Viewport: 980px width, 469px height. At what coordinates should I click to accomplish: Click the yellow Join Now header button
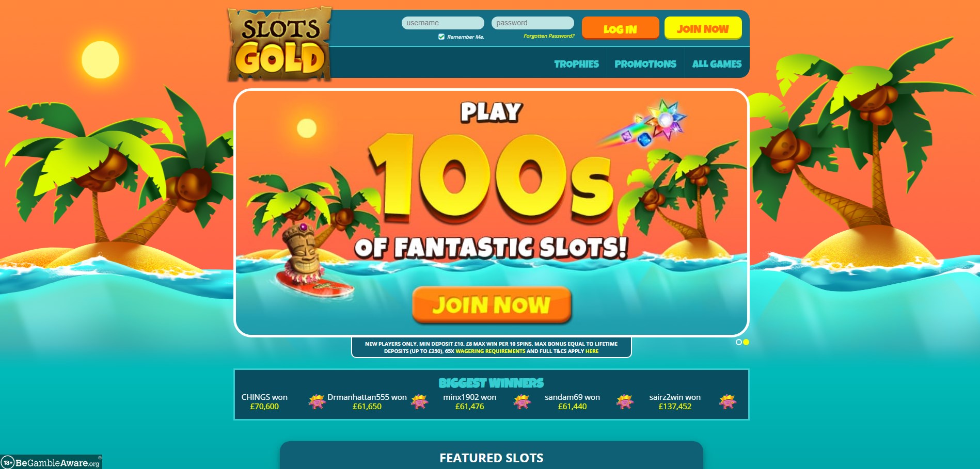[703, 28]
